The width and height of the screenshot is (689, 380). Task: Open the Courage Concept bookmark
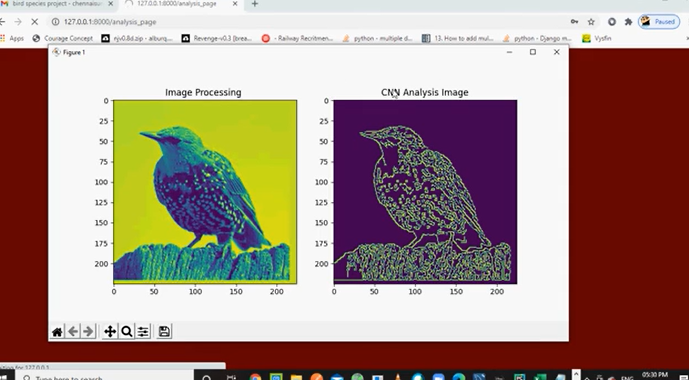coord(63,38)
